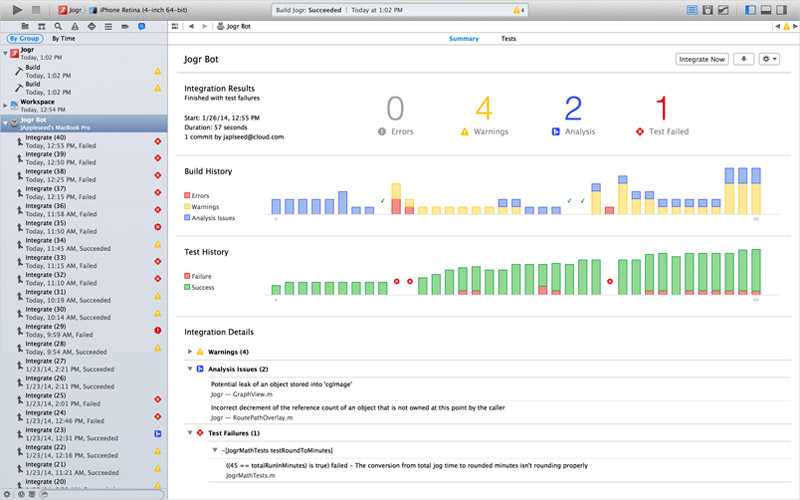Expand the Warnings (4) section
The height and width of the screenshot is (500, 800).
tap(191, 352)
